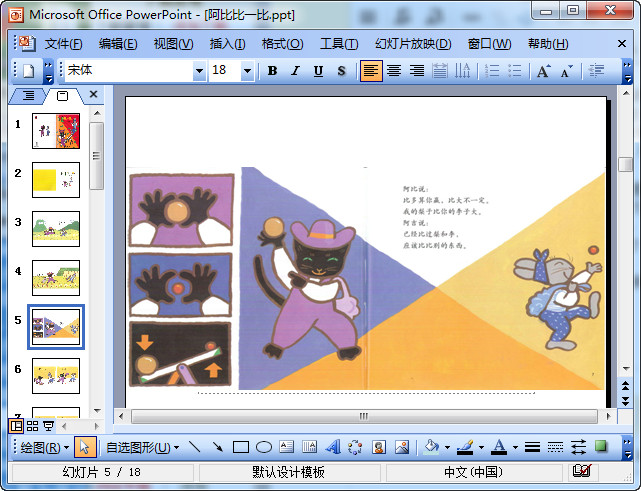
Task: Apply the Fill Color bucket
Action: (432, 447)
